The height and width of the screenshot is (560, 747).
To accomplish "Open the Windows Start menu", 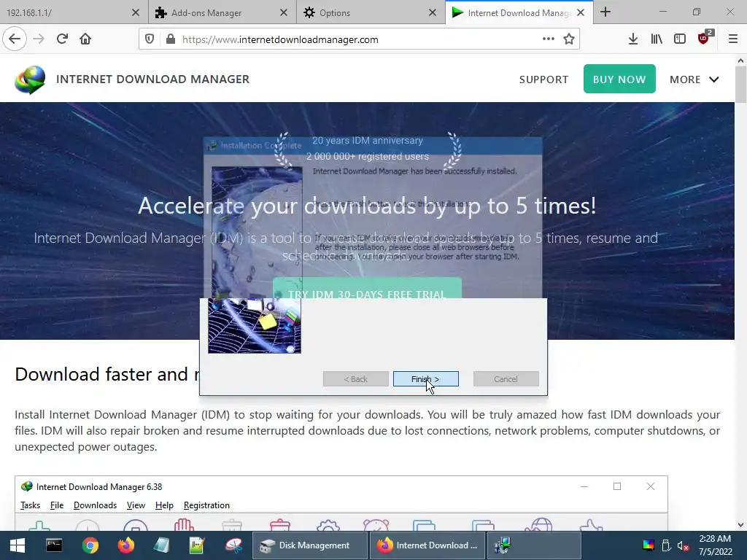I will pyautogui.click(x=18, y=545).
